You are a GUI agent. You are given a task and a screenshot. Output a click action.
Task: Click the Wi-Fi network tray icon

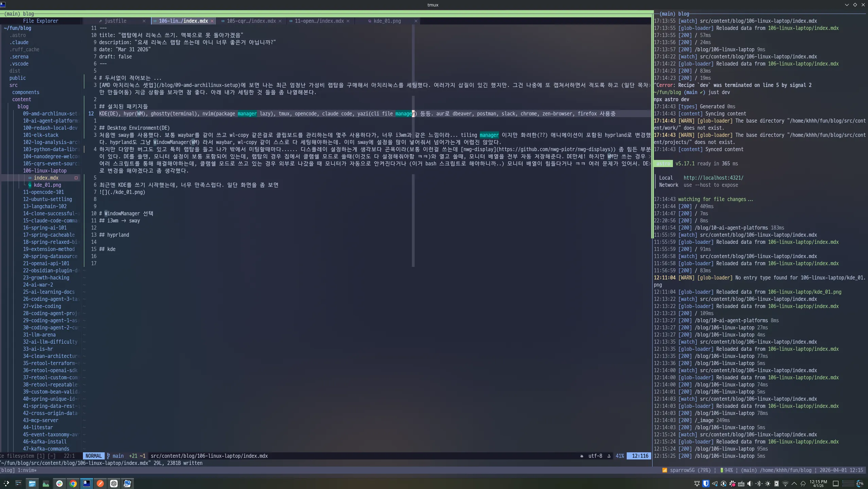[x=785, y=484]
